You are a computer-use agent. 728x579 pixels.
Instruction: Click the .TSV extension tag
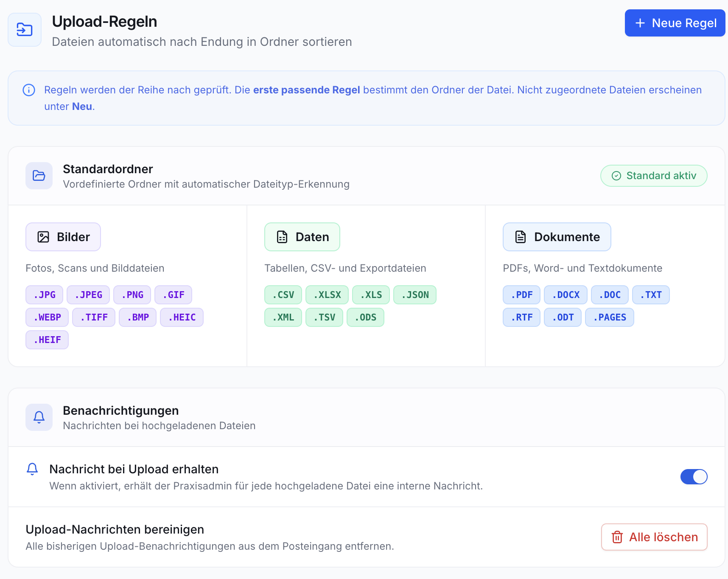tap(325, 317)
